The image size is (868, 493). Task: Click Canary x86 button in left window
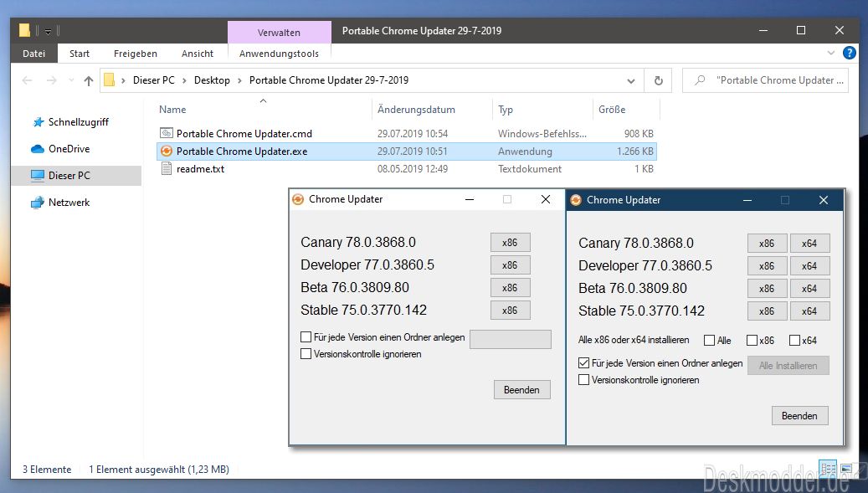coord(510,243)
